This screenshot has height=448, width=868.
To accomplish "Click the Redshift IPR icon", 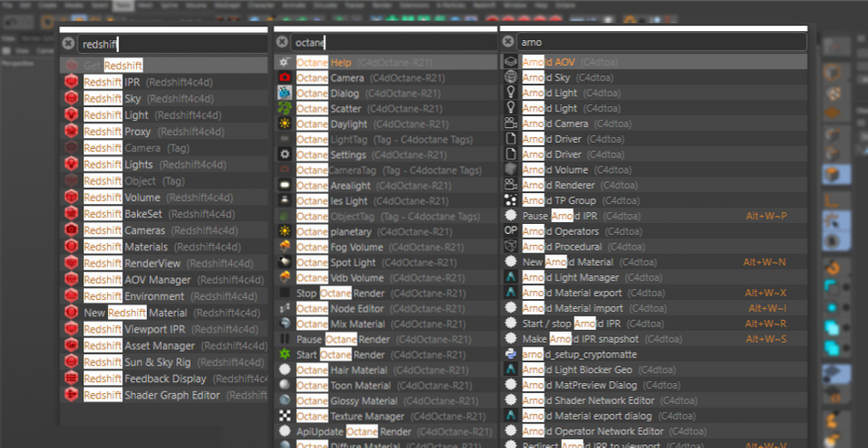I will [71, 82].
